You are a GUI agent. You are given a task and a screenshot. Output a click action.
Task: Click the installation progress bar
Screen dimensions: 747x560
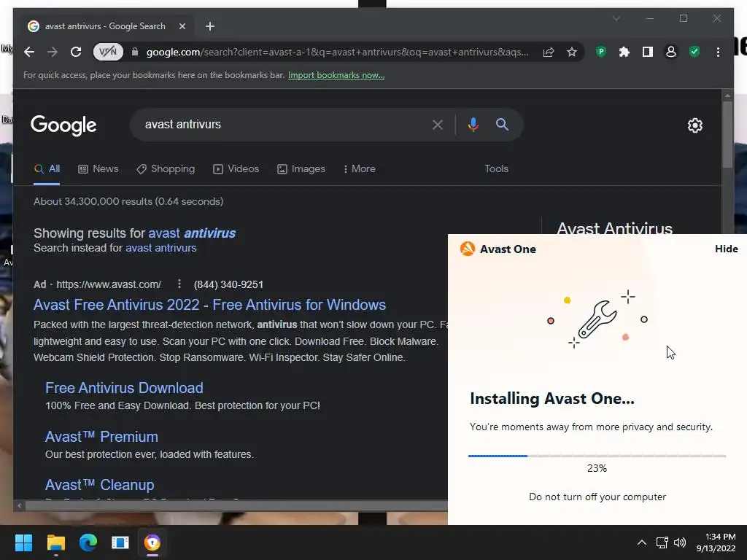coord(597,456)
